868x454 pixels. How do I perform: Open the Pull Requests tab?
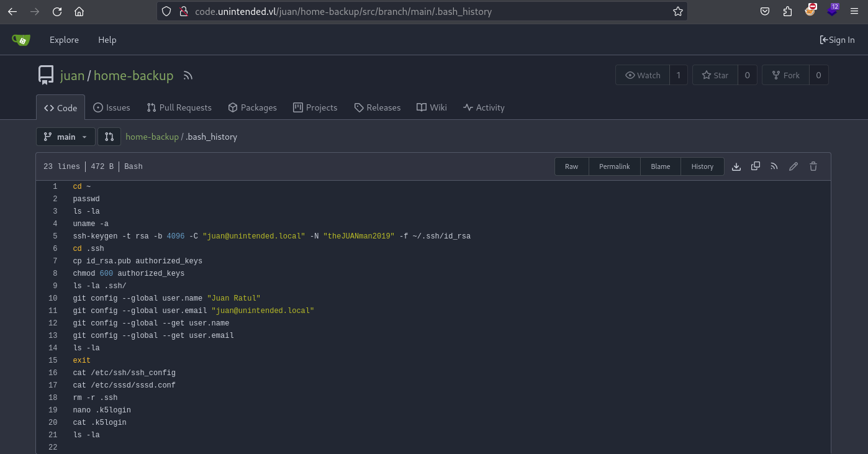(179, 107)
